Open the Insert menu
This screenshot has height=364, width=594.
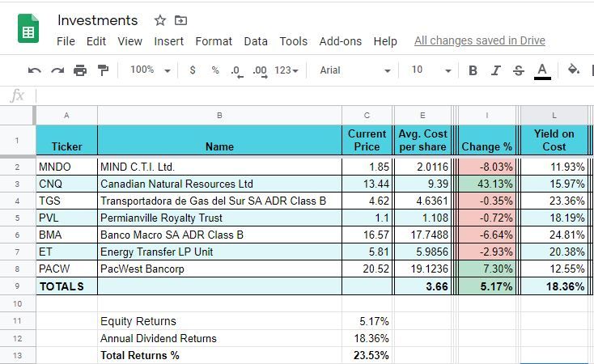(x=168, y=41)
